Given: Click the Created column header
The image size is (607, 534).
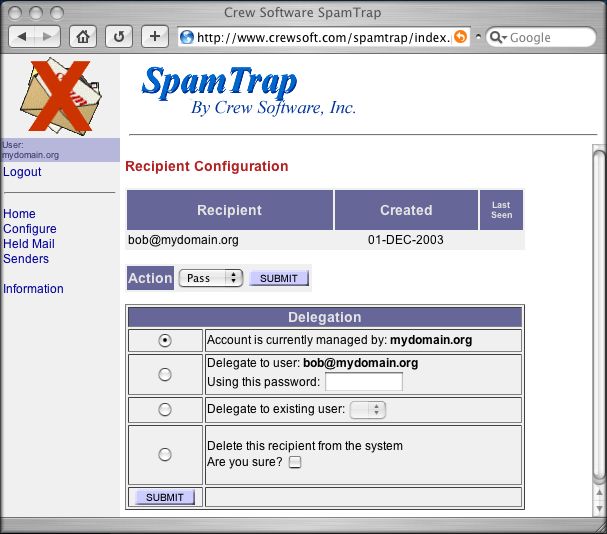Looking at the screenshot, I should (406, 210).
